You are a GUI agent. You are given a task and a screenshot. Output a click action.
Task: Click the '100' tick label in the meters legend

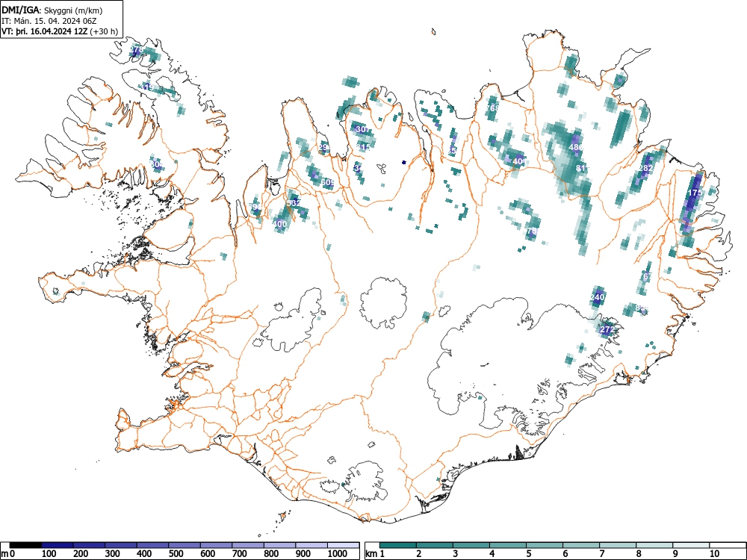[x=49, y=554]
